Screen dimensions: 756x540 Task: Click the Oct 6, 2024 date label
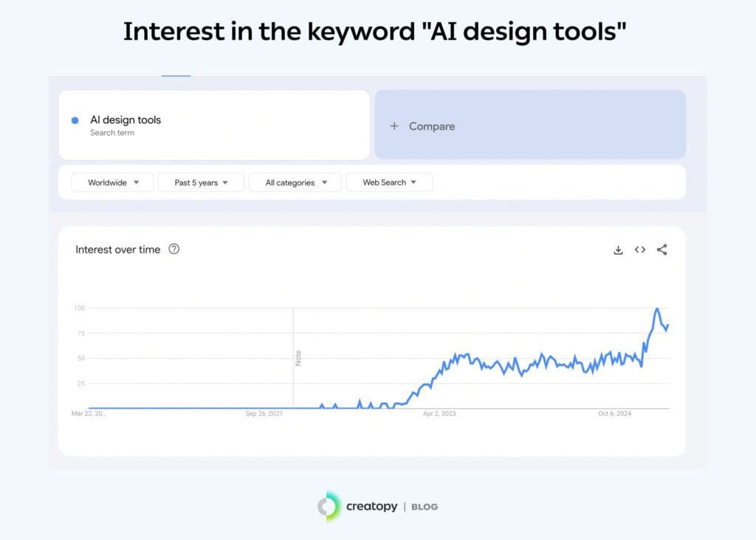614,414
